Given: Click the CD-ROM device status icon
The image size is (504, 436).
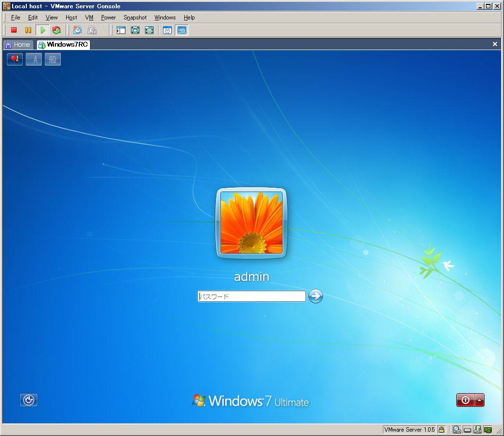Looking at the screenshot, I should point(457,430).
